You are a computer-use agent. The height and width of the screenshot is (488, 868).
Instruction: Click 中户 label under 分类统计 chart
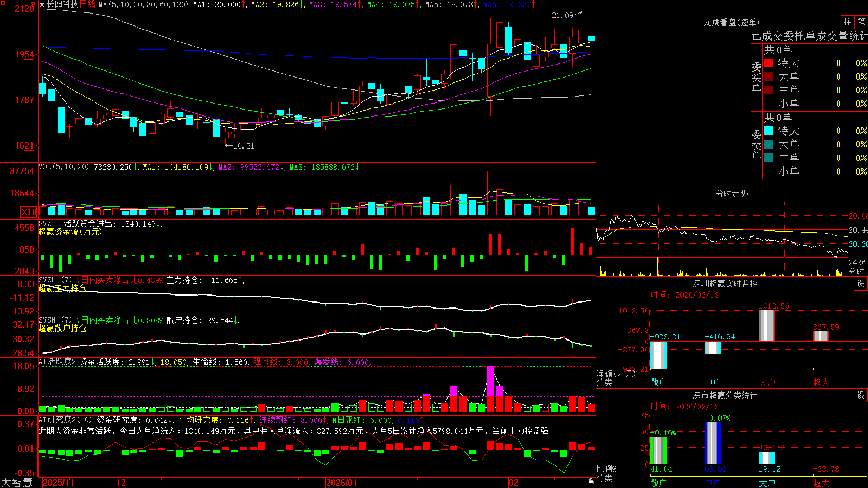pos(713,483)
